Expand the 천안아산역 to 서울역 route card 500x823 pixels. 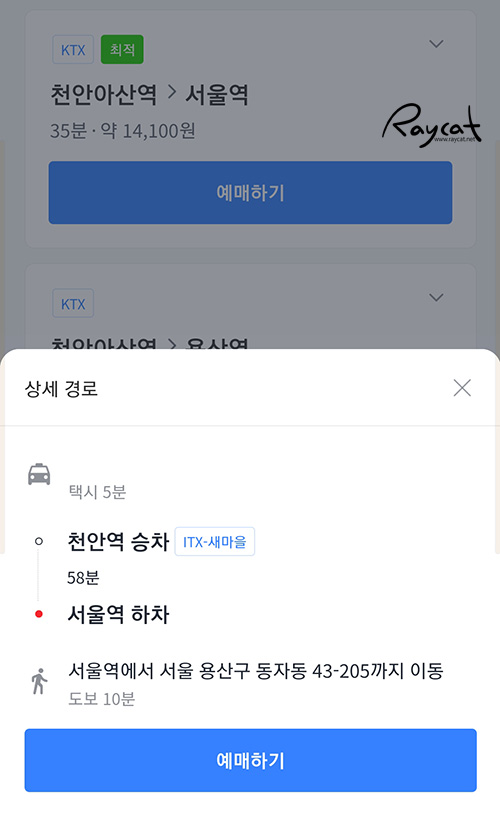(436, 44)
